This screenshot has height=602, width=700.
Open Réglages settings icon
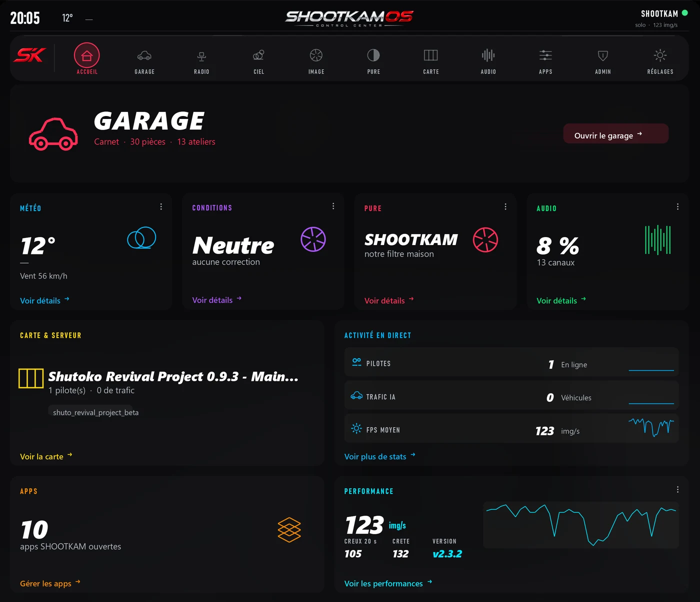click(x=660, y=59)
